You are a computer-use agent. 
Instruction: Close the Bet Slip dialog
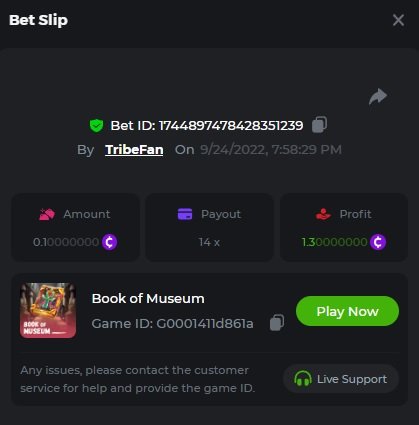pyautogui.click(x=398, y=20)
